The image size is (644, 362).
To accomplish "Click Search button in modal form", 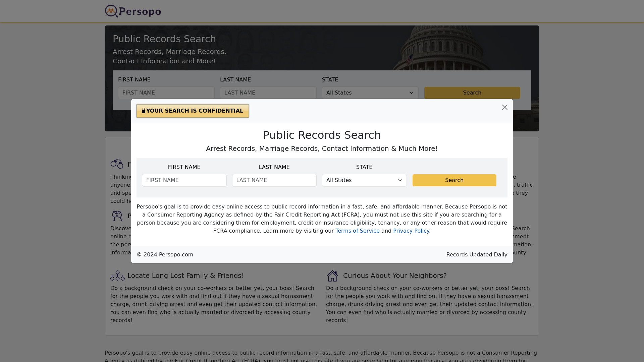I will [454, 180].
